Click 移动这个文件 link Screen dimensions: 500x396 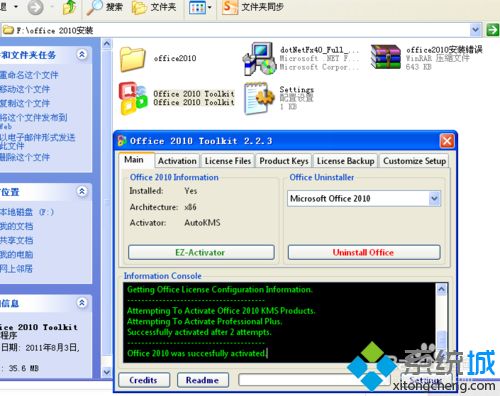tap(25, 89)
